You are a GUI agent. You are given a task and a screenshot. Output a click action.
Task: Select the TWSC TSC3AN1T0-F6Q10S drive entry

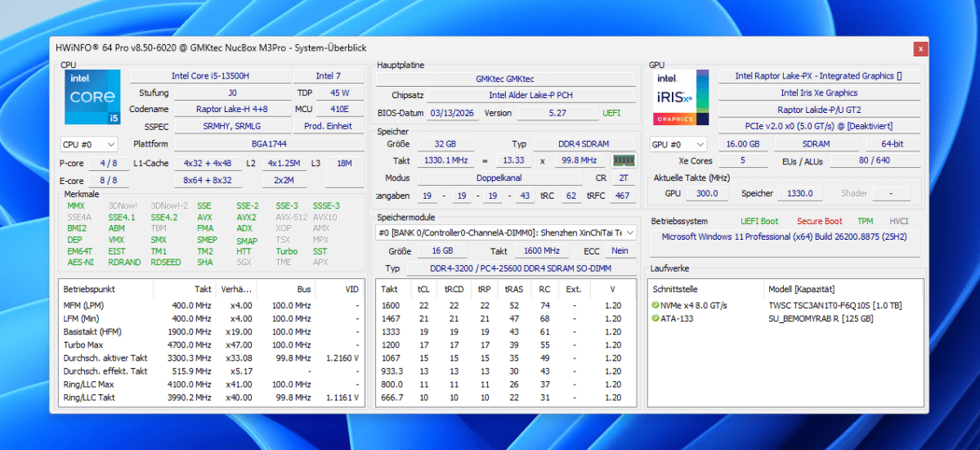tap(835, 305)
